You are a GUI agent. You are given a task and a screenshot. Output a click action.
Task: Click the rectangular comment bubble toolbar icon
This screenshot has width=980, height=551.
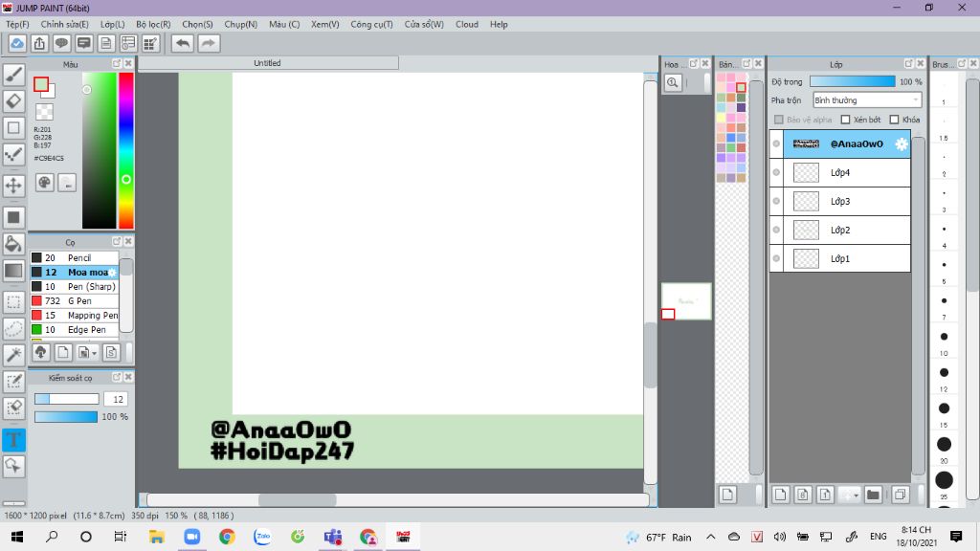tap(84, 44)
